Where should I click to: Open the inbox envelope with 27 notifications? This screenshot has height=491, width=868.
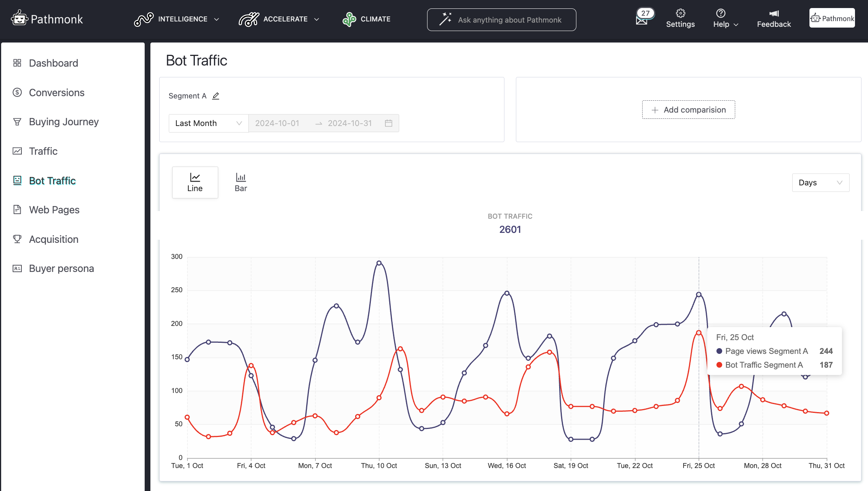point(642,20)
